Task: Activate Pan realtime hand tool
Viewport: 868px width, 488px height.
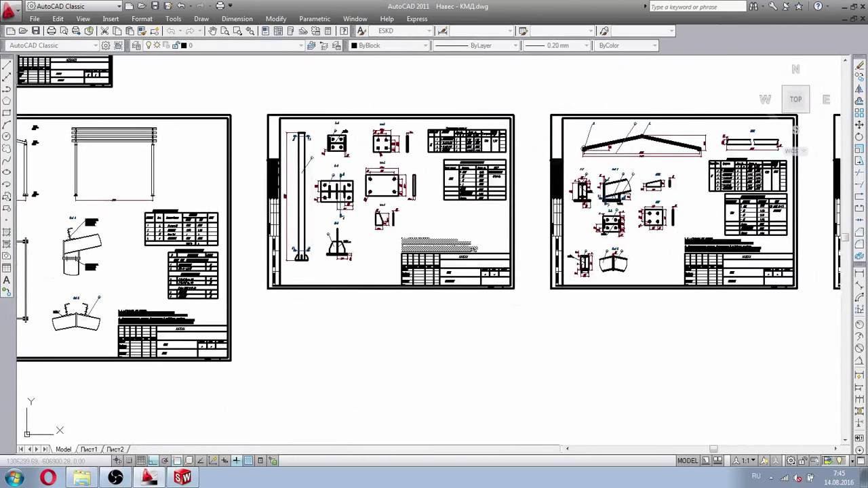Action: [x=212, y=31]
